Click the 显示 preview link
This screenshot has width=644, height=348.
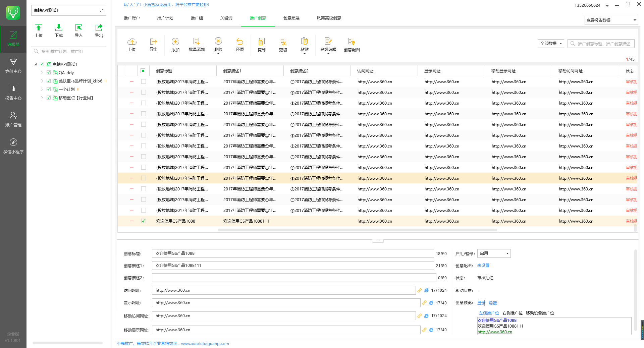(x=481, y=303)
